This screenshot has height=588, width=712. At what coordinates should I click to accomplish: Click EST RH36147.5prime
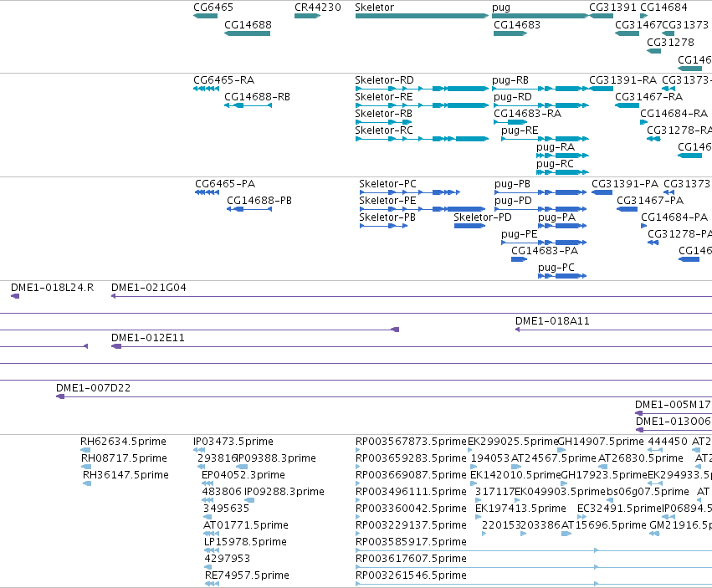coord(87,483)
